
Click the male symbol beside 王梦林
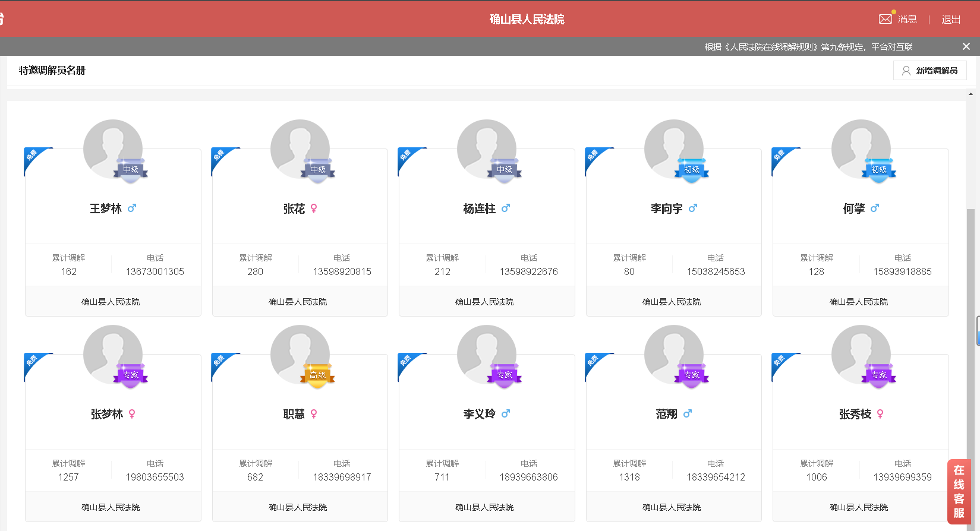point(132,208)
